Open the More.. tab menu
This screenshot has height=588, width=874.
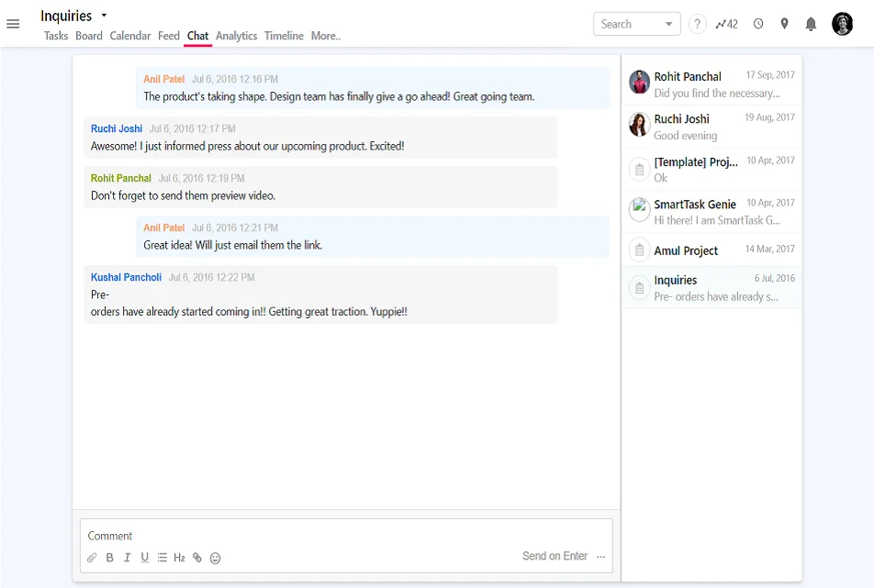[x=325, y=36]
